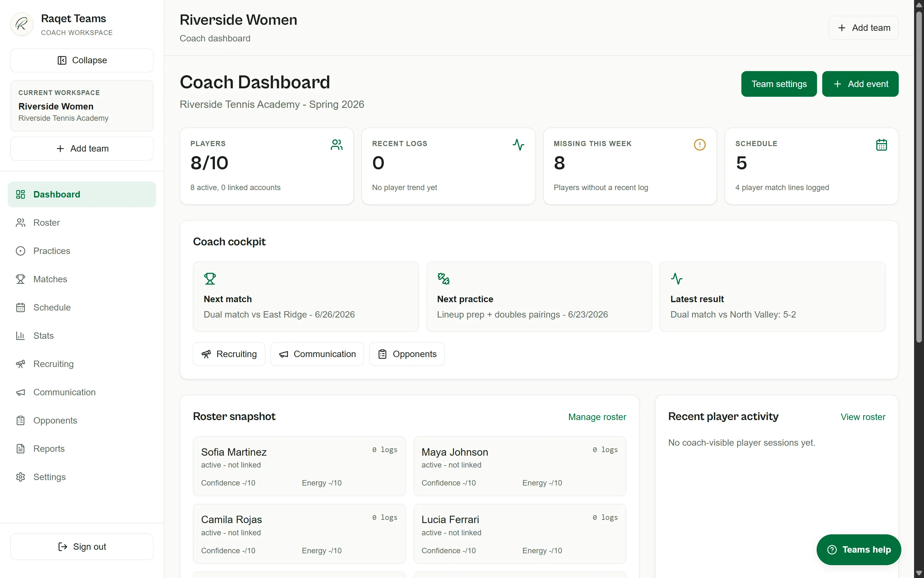
Task: Click the plus icon in Add event button
Action: pyautogui.click(x=837, y=84)
